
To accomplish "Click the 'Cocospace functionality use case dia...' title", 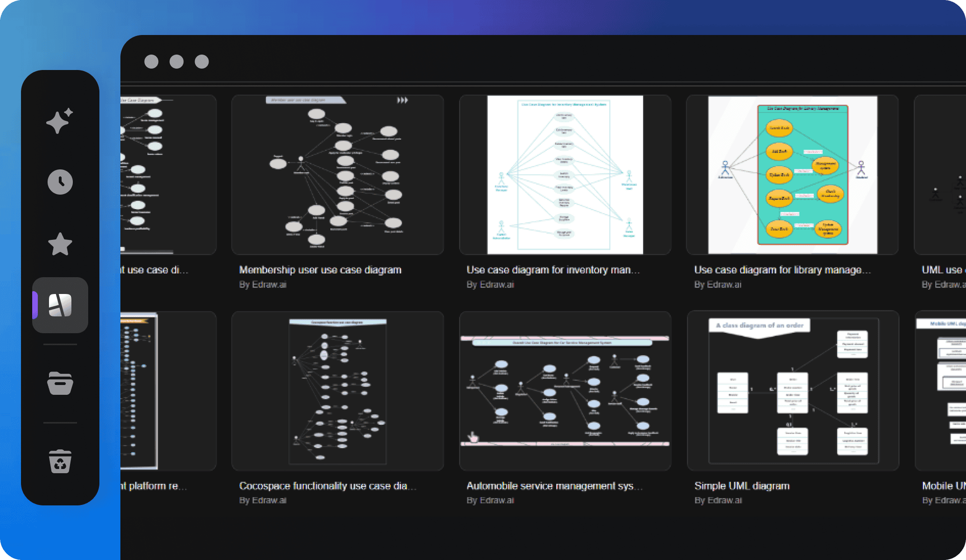I will (x=328, y=486).
